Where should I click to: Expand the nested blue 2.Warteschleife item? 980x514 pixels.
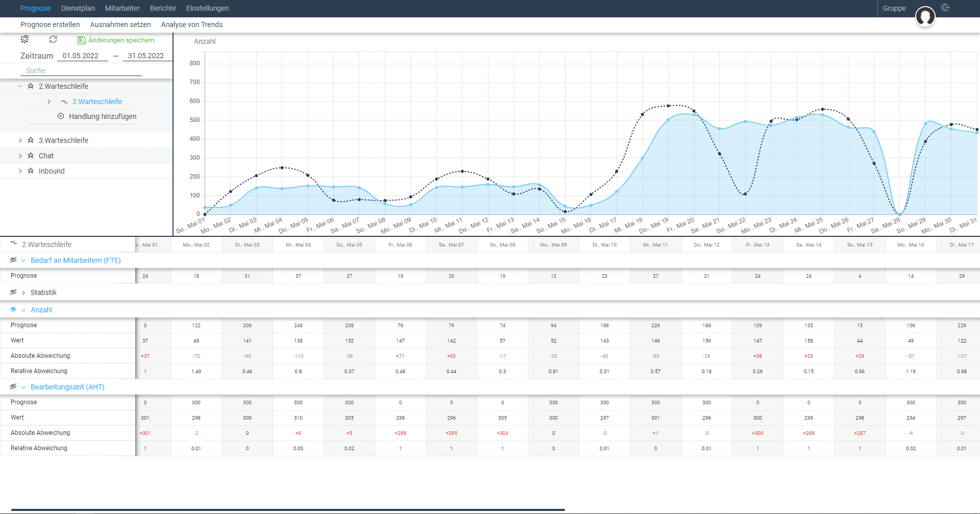click(x=49, y=102)
